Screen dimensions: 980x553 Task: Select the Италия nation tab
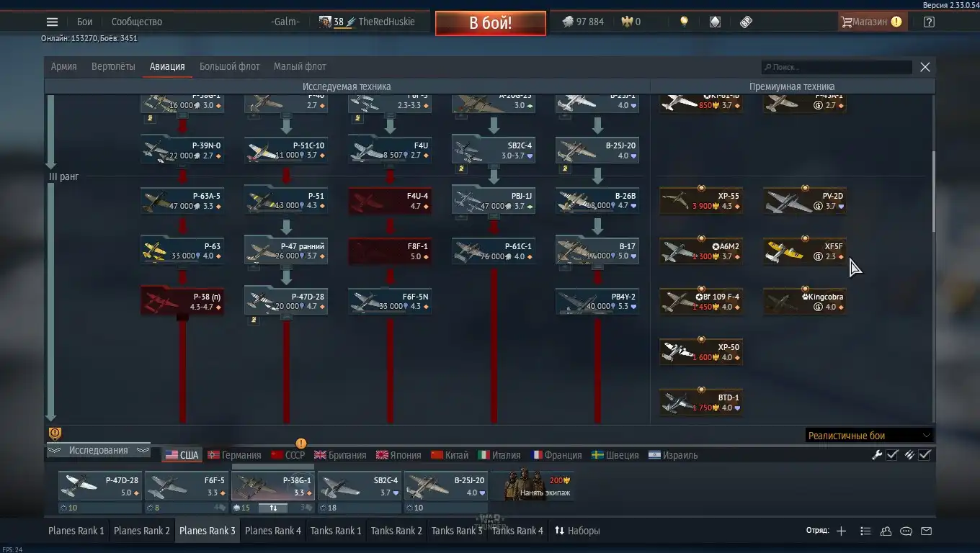point(499,455)
